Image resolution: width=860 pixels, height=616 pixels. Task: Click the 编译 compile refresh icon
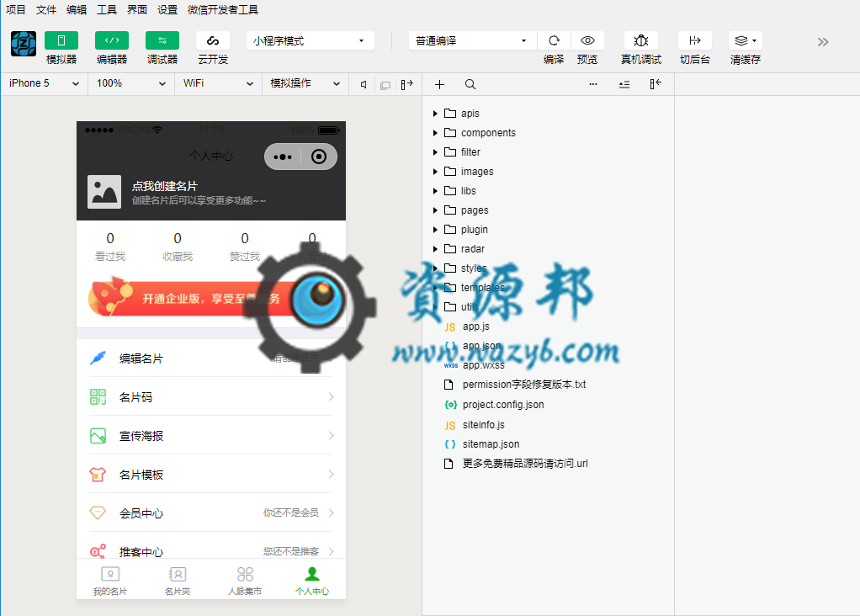point(554,40)
